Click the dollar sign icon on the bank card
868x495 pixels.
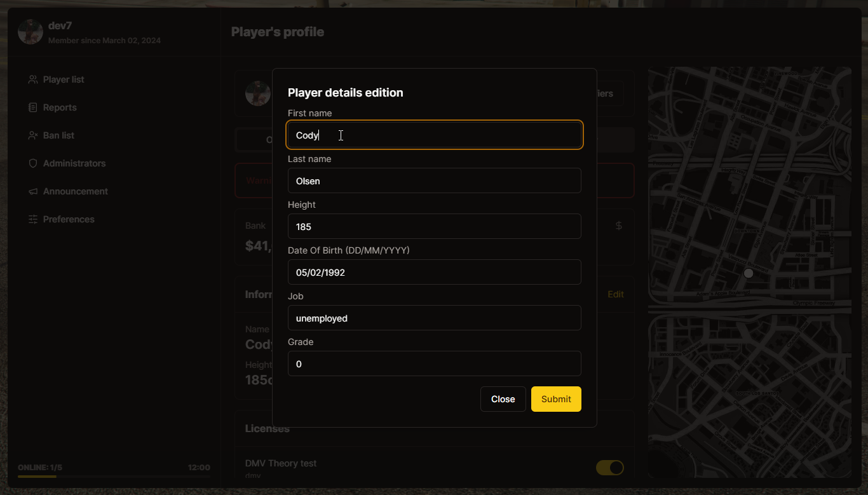click(x=618, y=225)
